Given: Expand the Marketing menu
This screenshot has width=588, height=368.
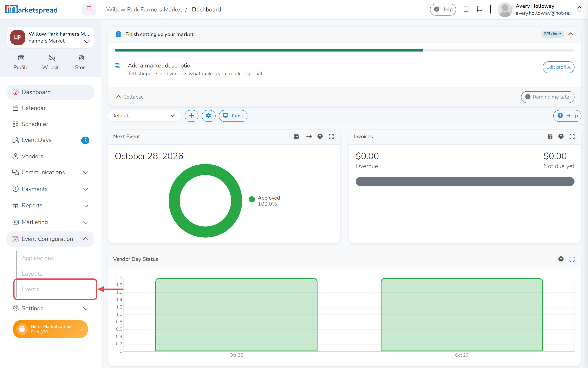Looking at the screenshot, I should [x=50, y=222].
